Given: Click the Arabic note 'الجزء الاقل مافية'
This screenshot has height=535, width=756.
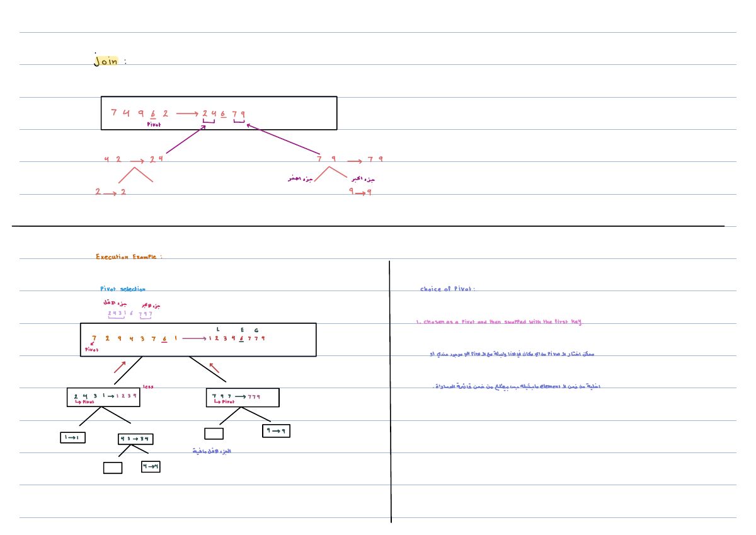Looking at the screenshot, I should tap(212, 451).
